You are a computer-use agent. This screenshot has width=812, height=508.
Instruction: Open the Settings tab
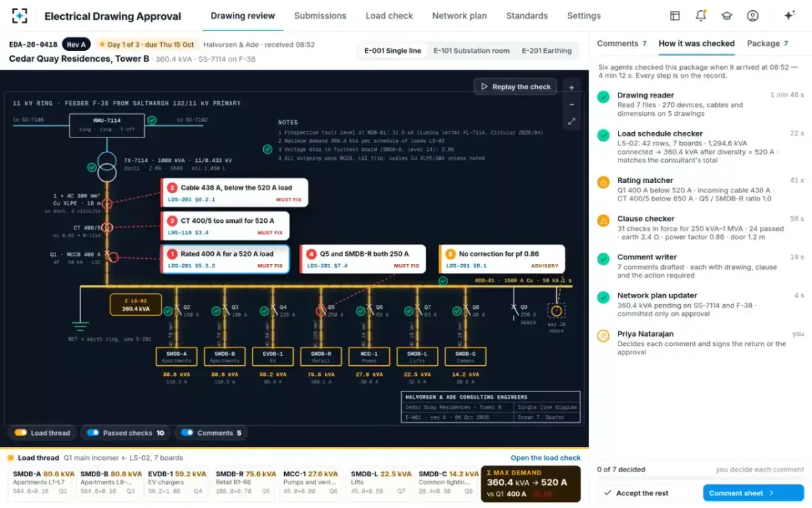point(584,16)
